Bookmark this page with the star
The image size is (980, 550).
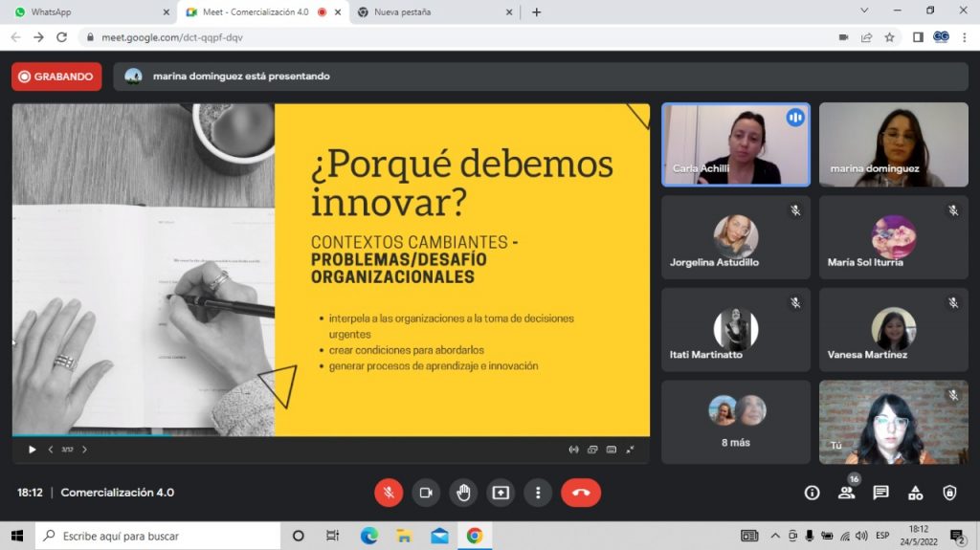point(889,37)
